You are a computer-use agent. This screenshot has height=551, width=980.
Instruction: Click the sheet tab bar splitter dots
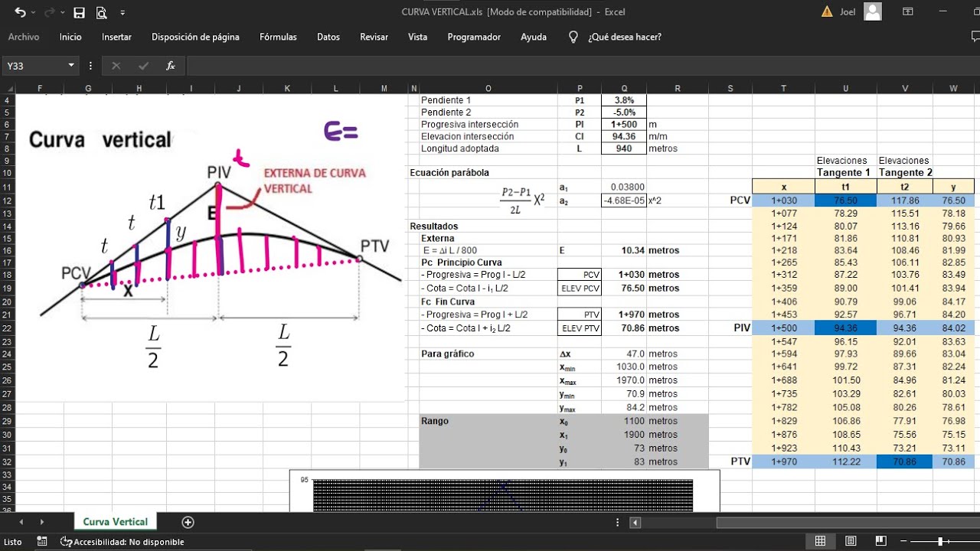(618, 522)
